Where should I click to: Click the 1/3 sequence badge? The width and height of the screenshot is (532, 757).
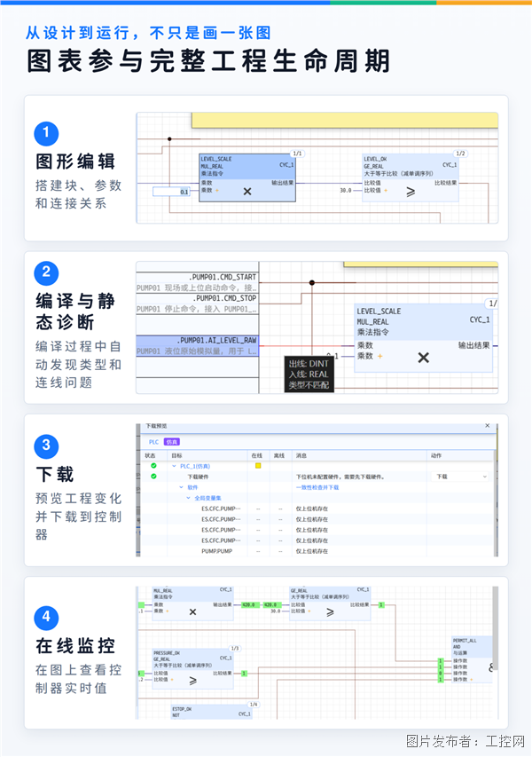pyautogui.click(x=235, y=648)
